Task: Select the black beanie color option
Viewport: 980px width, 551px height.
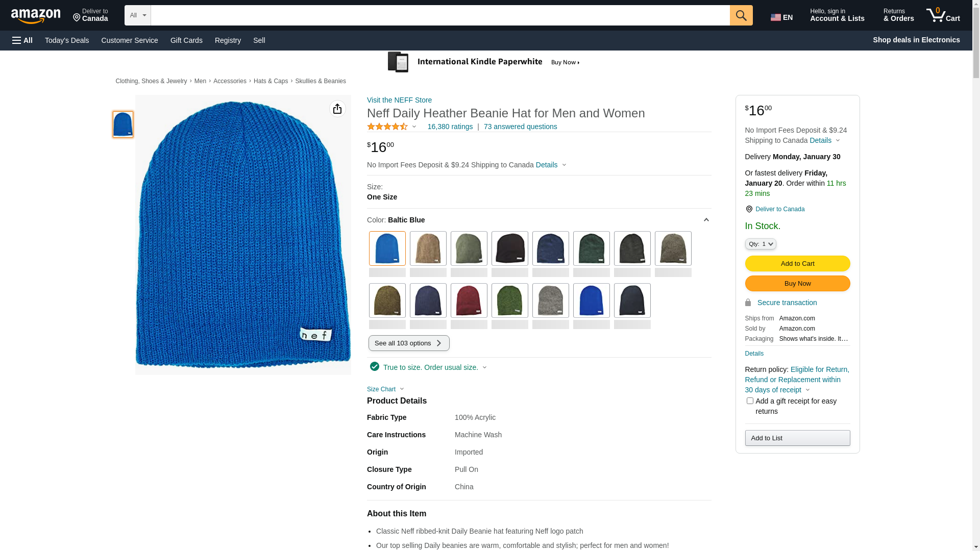Action: pos(509,248)
